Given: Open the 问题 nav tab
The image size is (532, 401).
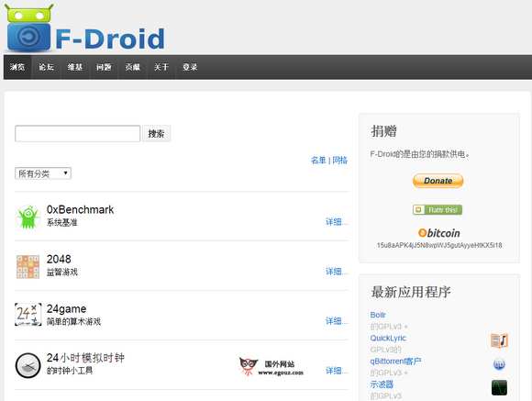Looking at the screenshot, I should [x=104, y=67].
